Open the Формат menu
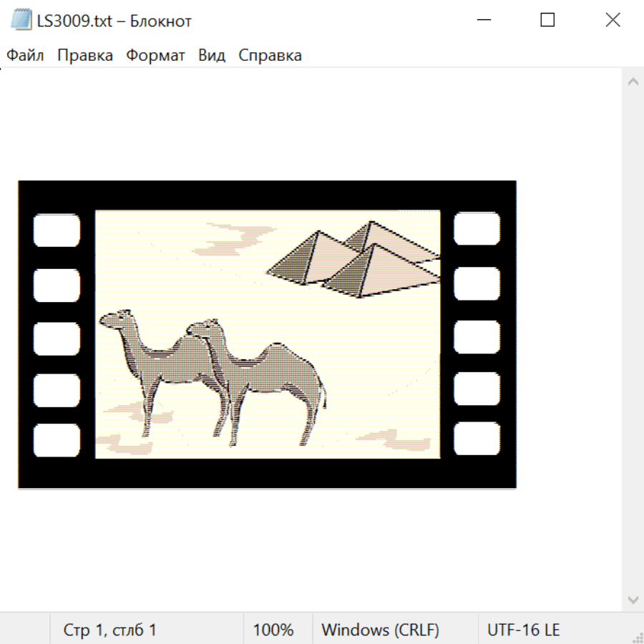Viewport: 644px width, 644px height. point(155,55)
